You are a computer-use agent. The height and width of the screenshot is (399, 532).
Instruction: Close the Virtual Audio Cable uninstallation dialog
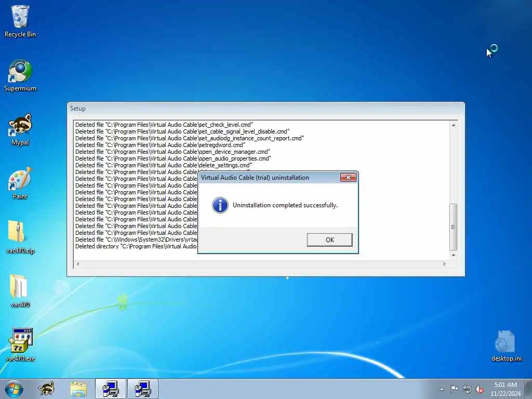348,178
